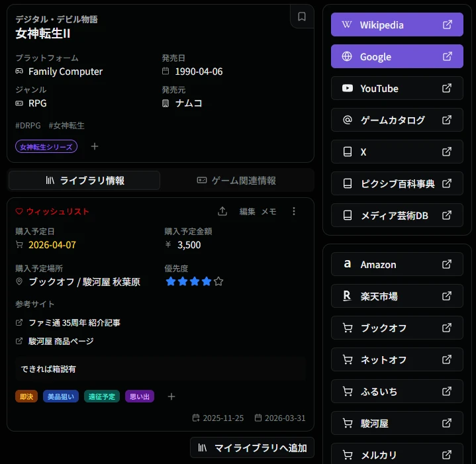This screenshot has height=464, width=476.
Task: Open the Google search link
Action: click(397, 56)
